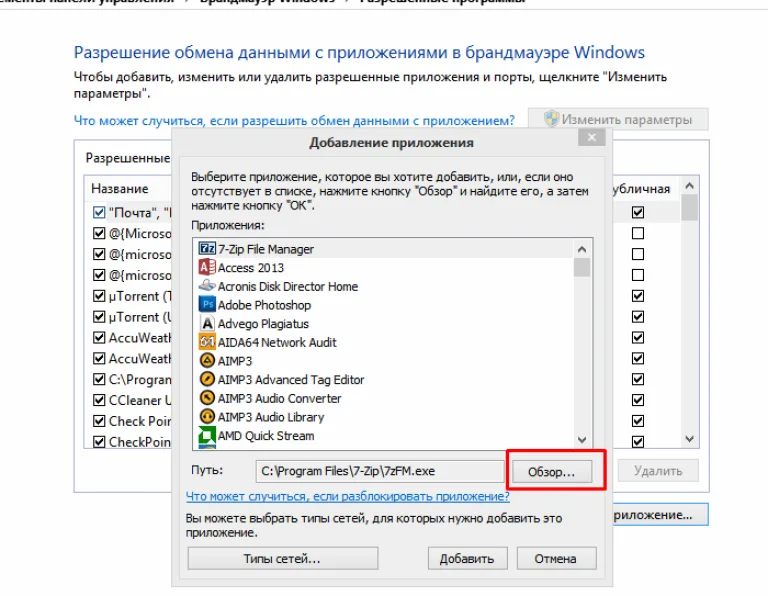Select AIMP3 Audio Library entry
The image size is (768, 596).
[384, 417]
